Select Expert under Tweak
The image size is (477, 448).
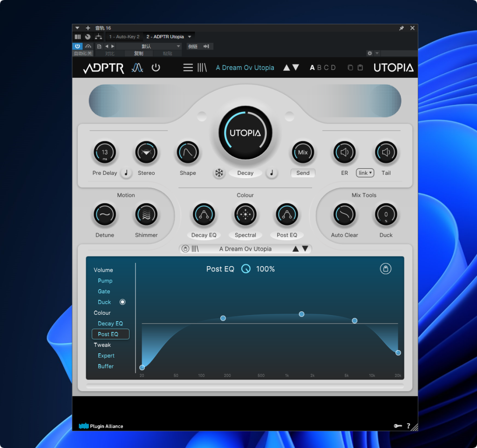coord(106,356)
